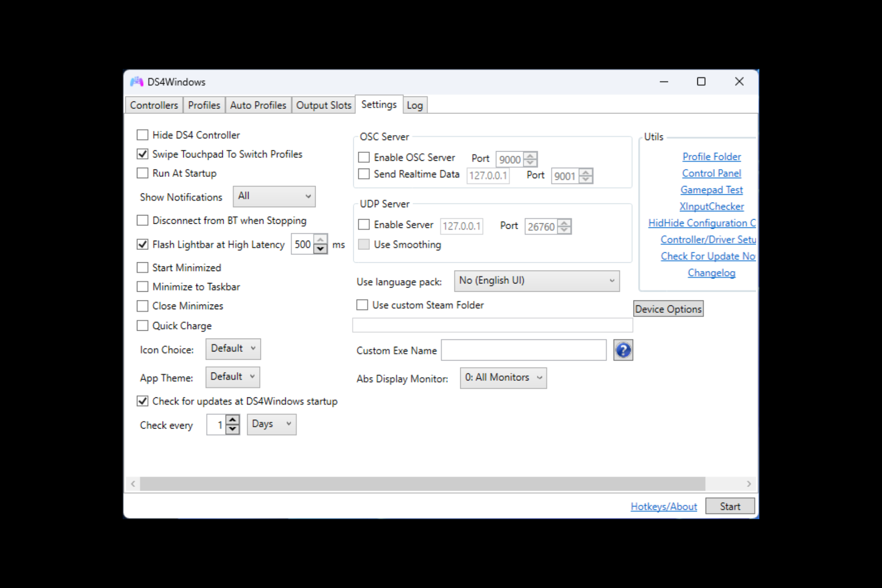
Task: Open the App Theme dropdown
Action: coord(232,377)
